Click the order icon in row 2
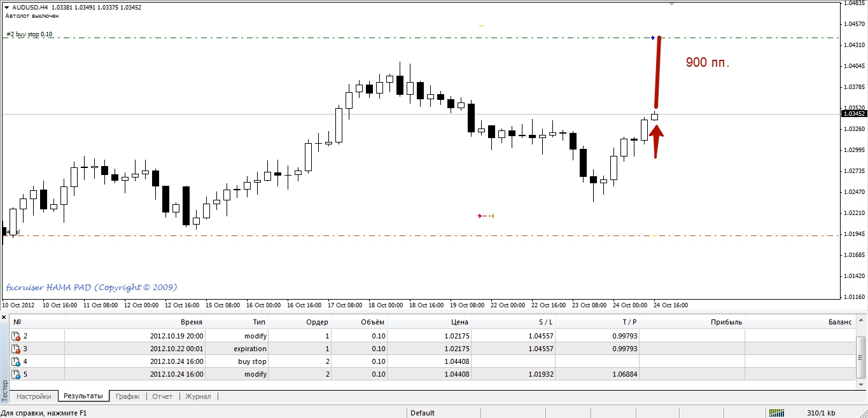The image size is (868, 418). [16, 336]
